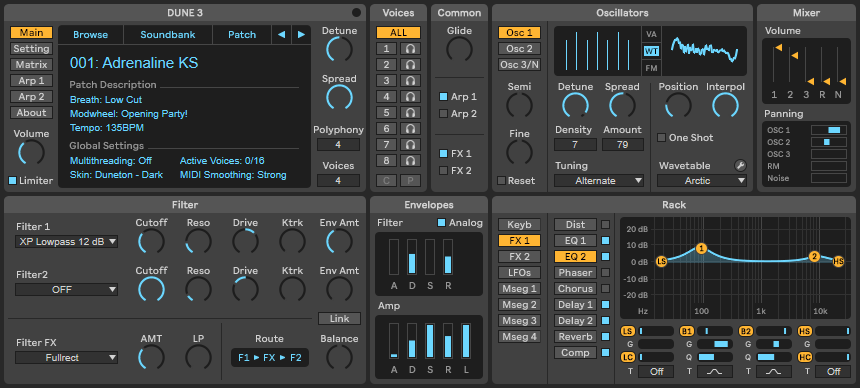The height and width of the screenshot is (388, 860).
Task: Click the Density value field showing 7
Action: pos(575,145)
